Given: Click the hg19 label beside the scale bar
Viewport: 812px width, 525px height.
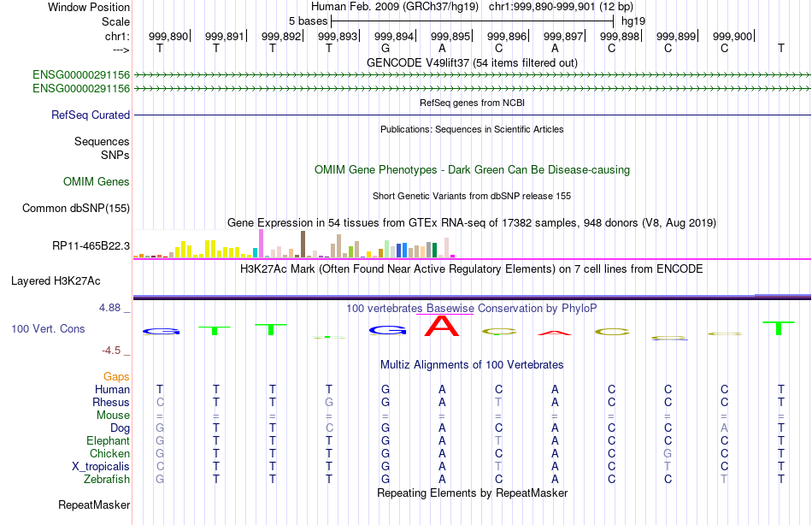Looking at the screenshot, I should (x=633, y=21).
